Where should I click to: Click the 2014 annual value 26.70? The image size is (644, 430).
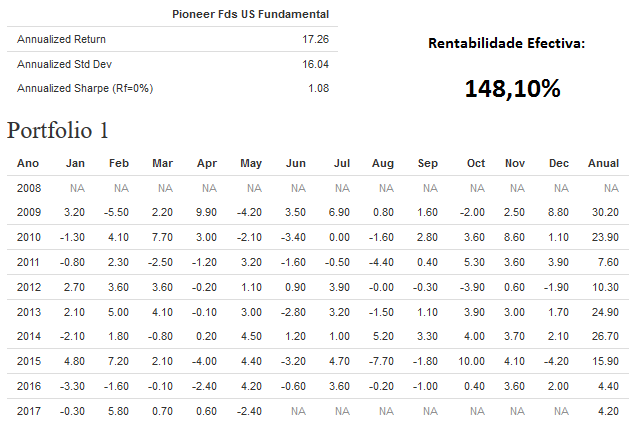tap(604, 336)
